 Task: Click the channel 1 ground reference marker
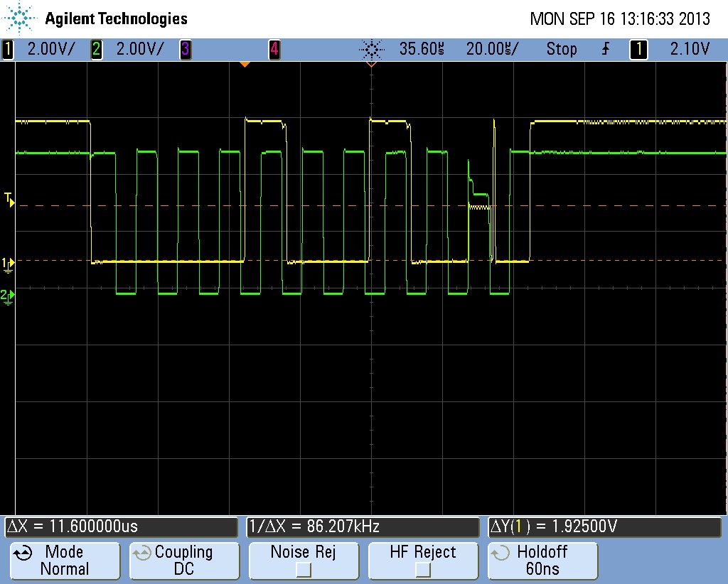coord(7,261)
